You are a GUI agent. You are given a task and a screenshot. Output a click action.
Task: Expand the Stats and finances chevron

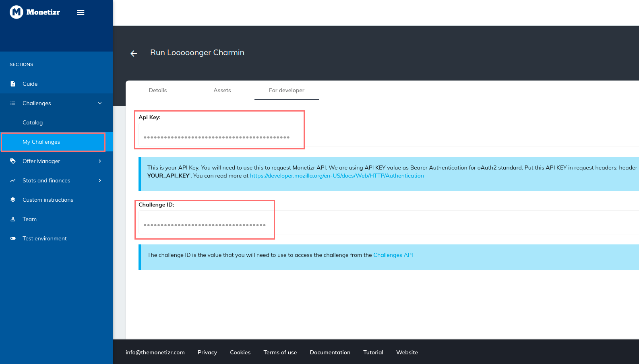coord(100,180)
